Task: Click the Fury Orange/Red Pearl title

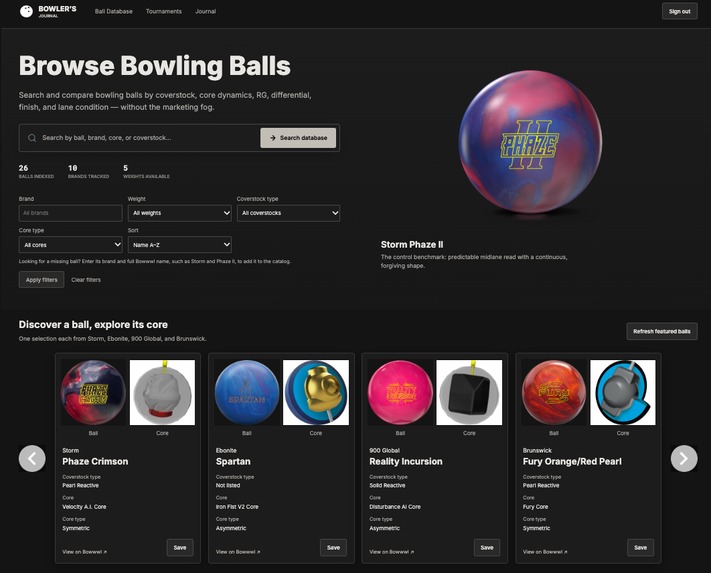Action: (572, 461)
